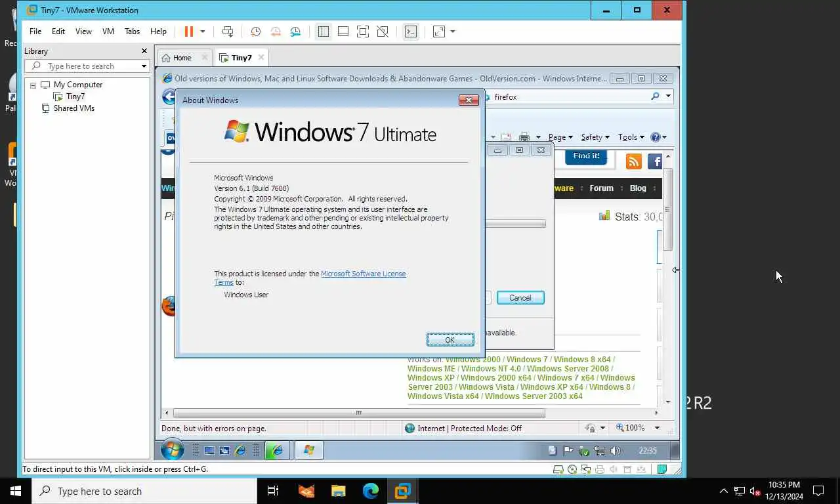The image size is (840, 504).
Task: Click the guest Action Center flag icon
Action: (x=568, y=451)
